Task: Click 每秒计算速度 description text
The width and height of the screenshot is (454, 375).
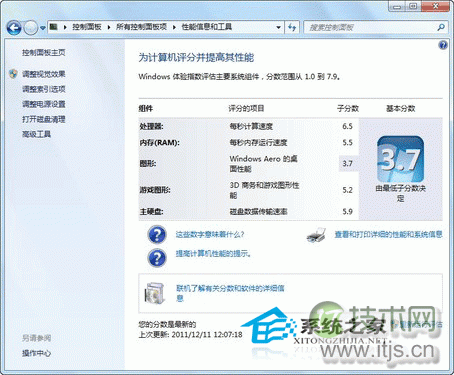Action: pos(251,126)
